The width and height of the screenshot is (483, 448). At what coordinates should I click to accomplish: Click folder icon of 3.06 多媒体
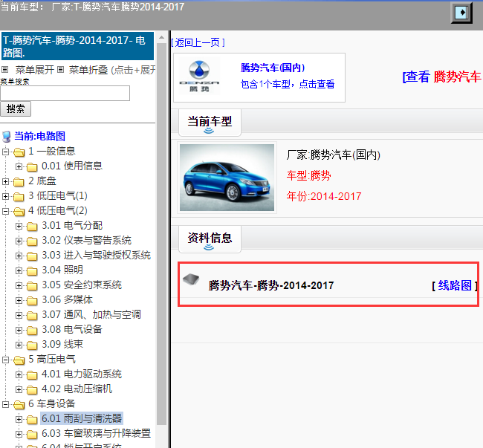32,300
